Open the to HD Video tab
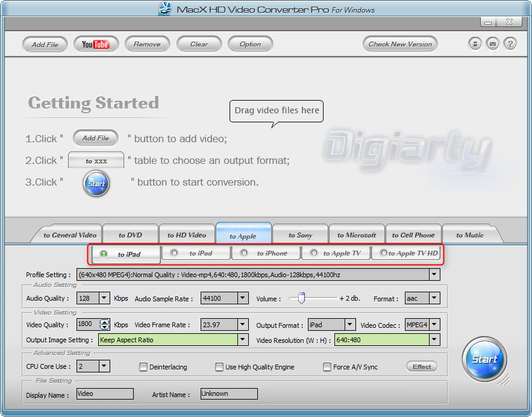Screen dimensions: 532x417 187,235
